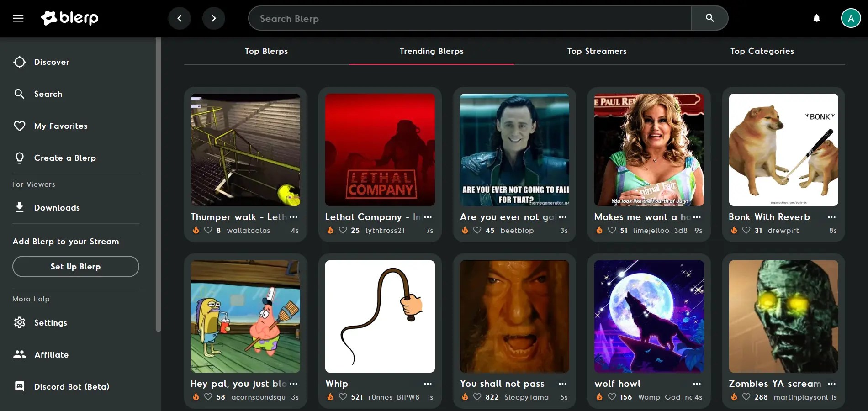This screenshot has width=868, height=411.
Task: Click the Discover sidebar icon
Action: (20, 62)
